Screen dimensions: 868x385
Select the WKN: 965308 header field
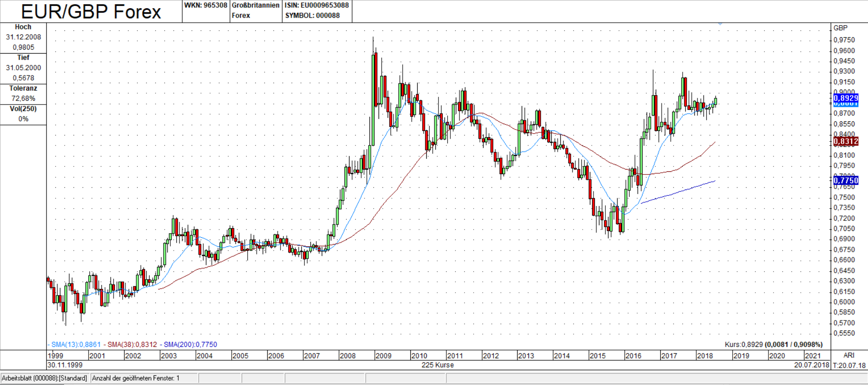205,5
